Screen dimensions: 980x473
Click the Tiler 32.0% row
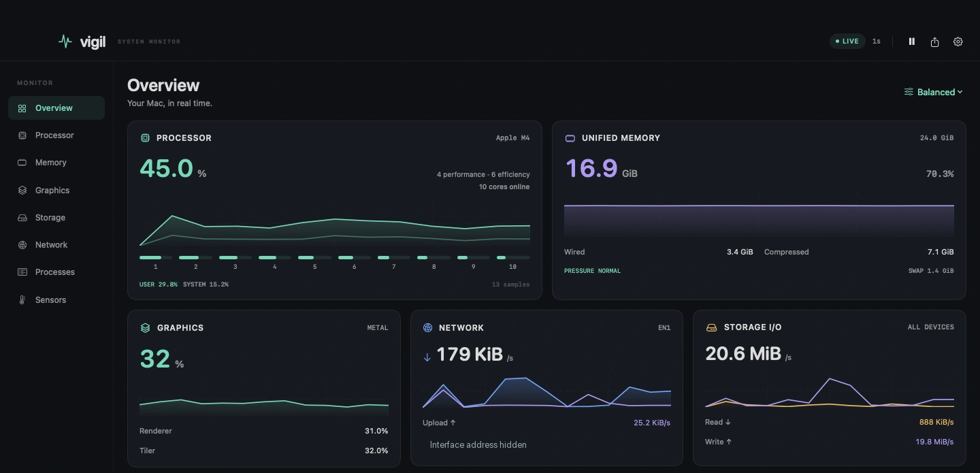[x=264, y=451]
